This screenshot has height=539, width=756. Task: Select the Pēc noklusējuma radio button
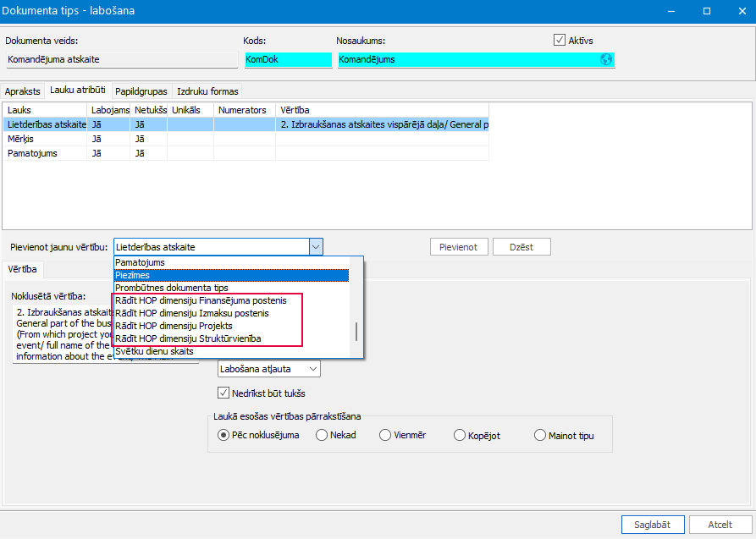[223, 435]
